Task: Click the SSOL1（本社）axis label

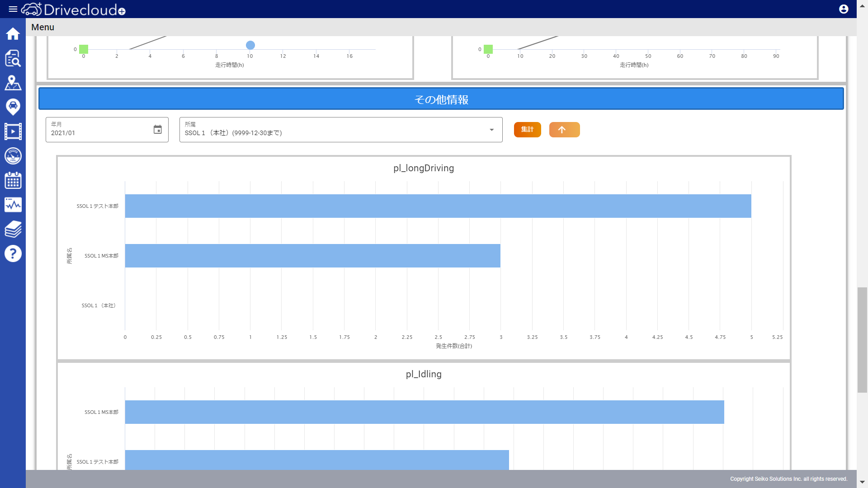Action: (99, 305)
